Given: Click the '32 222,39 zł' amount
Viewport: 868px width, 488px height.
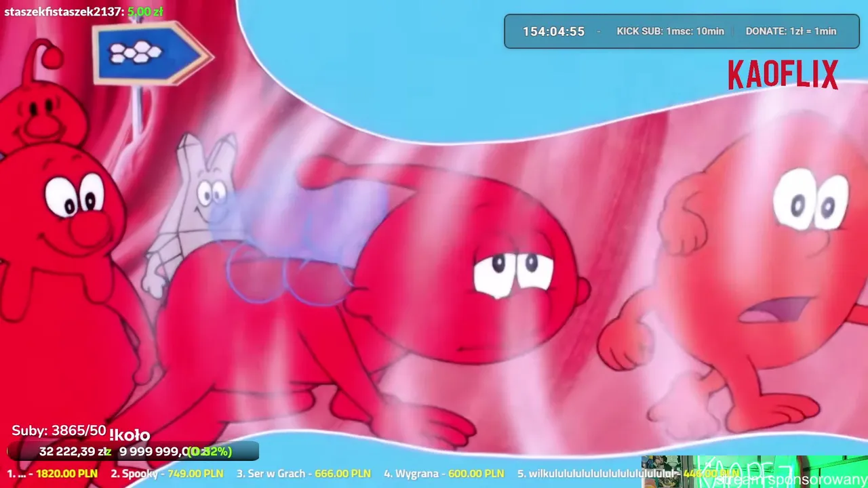Looking at the screenshot, I should coord(75,451).
